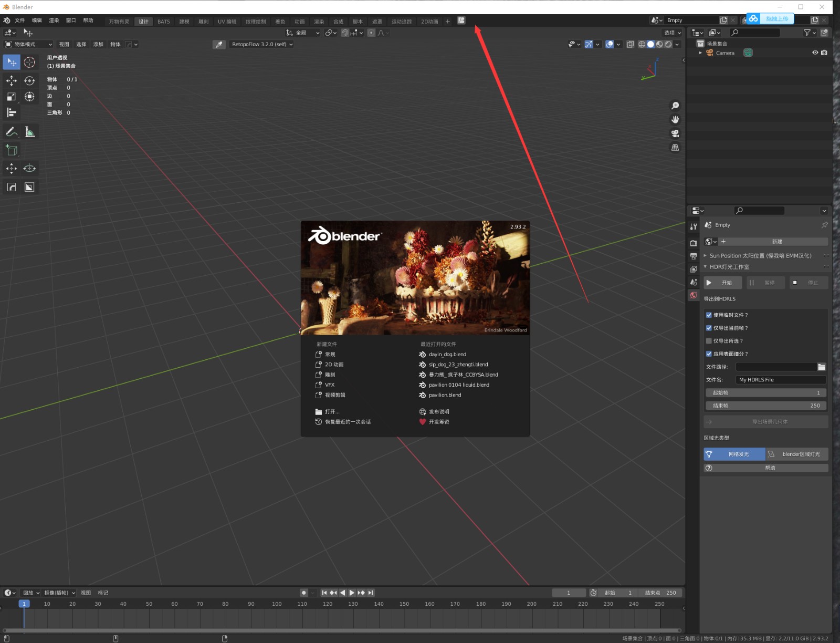Switch perspective/orthographic grid icon

(675, 148)
